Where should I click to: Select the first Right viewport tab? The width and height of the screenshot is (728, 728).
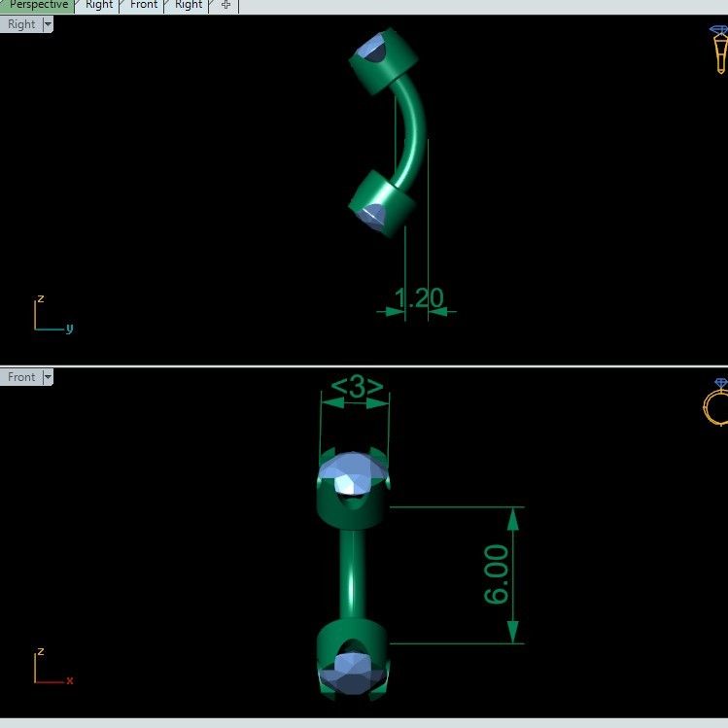[99, 5]
